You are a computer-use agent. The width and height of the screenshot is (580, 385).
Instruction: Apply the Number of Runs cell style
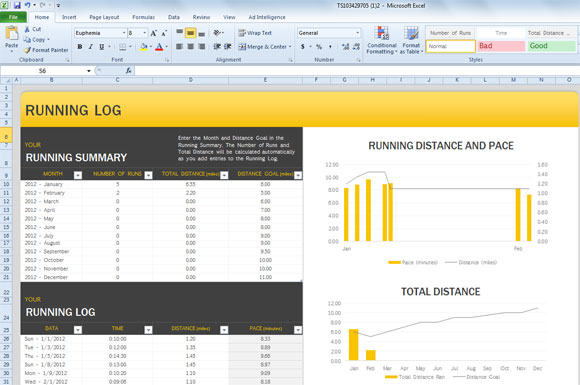click(x=451, y=33)
